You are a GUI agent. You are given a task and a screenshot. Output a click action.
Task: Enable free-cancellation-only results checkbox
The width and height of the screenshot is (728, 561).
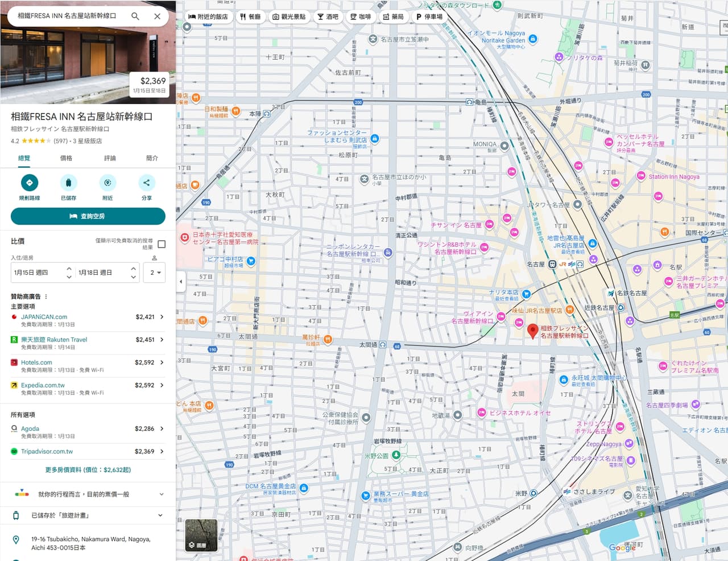pyautogui.click(x=162, y=244)
